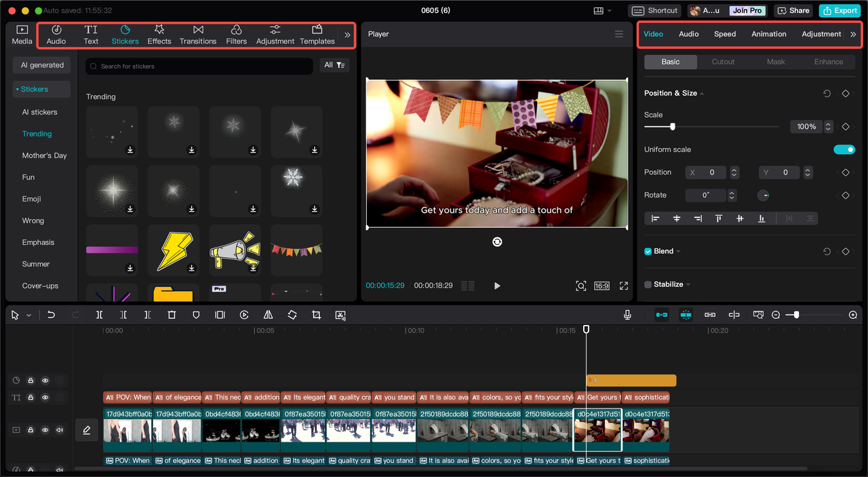The image size is (868, 477).
Task: Select Mother's Day sticker category
Action: [44, 155]
